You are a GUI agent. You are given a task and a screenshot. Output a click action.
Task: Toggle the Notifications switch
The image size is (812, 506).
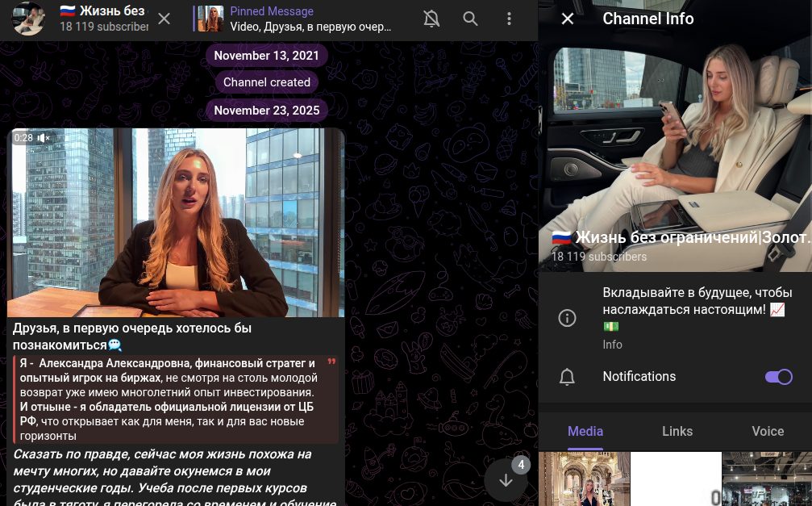point(778,377)
